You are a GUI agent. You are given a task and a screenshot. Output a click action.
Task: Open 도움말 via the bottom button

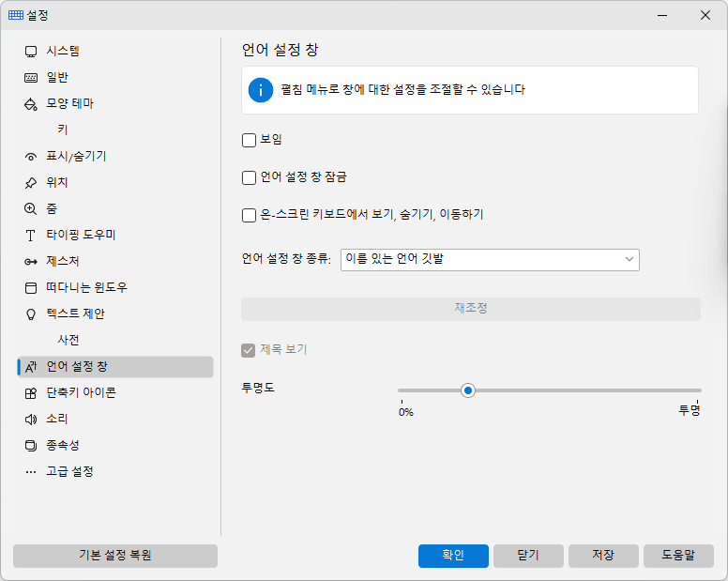(x=678, y=556)
